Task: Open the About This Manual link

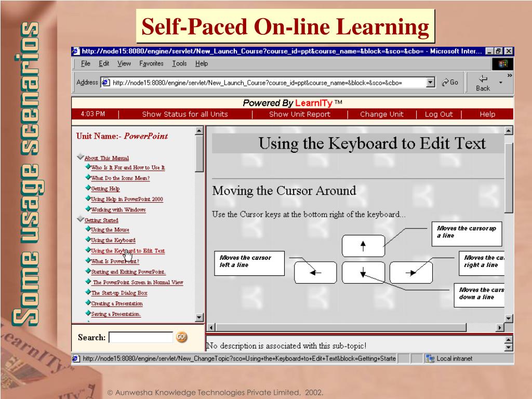Action: [107, 158]
